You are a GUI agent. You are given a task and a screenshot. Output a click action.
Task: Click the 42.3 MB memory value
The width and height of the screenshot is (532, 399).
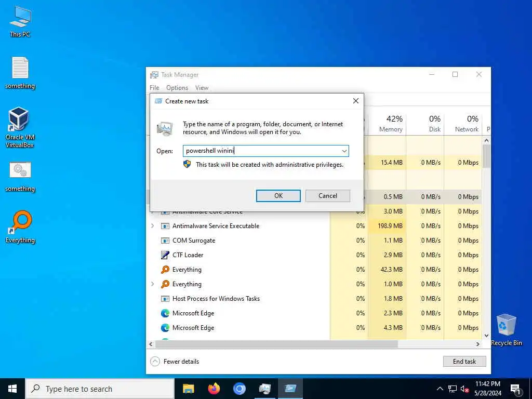[392, 270]
